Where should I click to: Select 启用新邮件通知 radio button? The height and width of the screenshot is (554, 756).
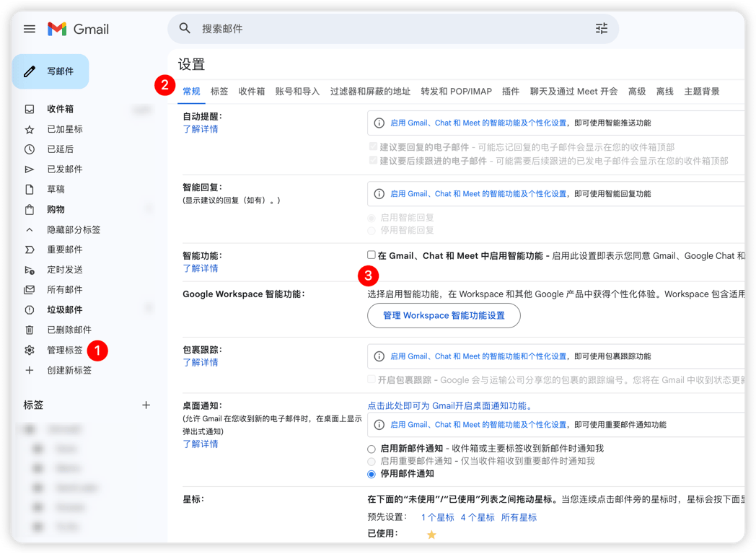coord(372,449)
